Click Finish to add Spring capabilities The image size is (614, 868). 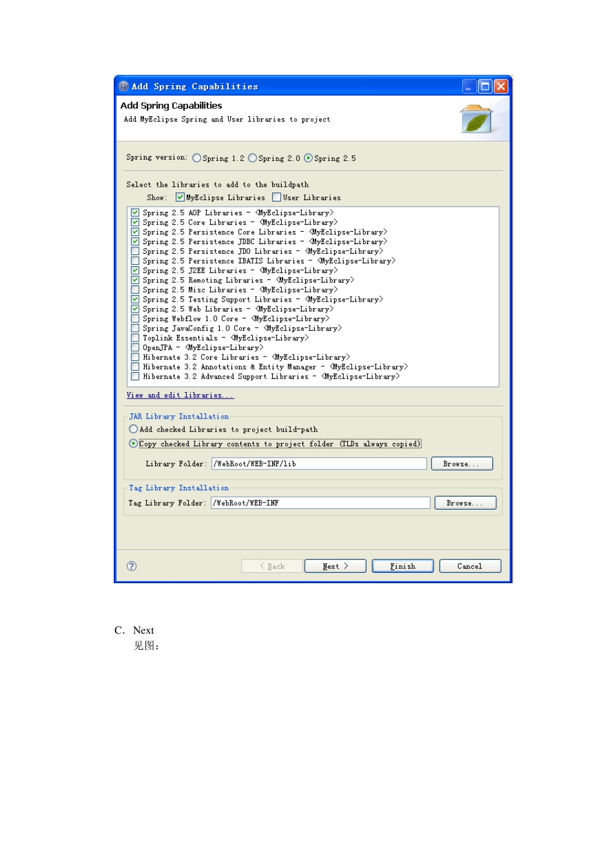click(403, 566)
